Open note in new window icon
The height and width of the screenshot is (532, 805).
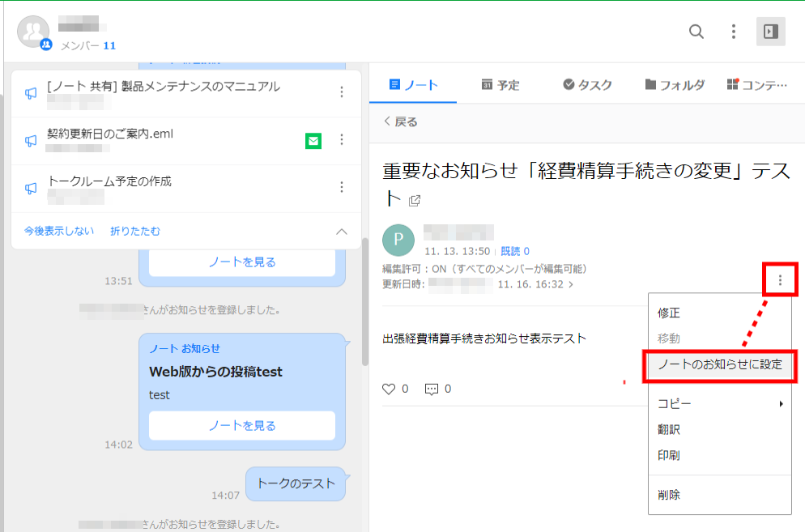point(415,200)
